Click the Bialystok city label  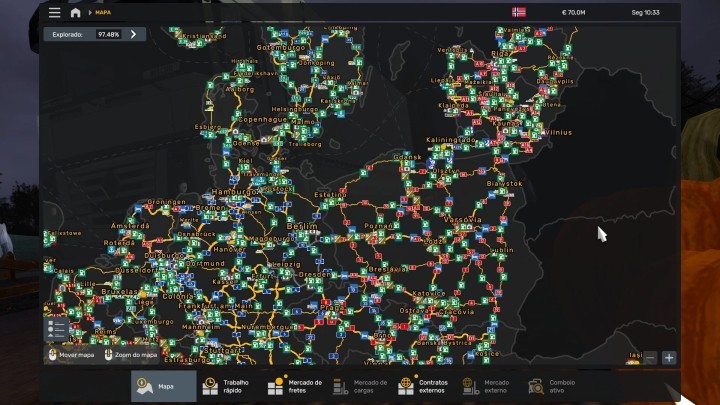pos(505,184)
